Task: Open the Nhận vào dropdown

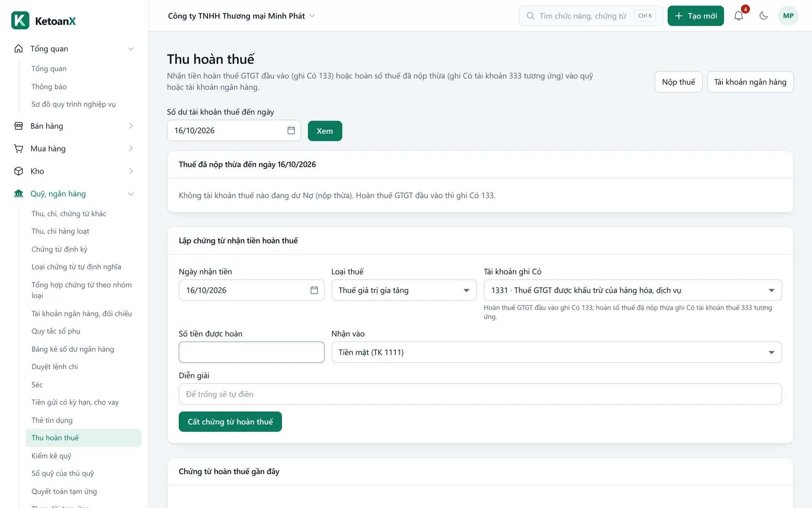Action: pos(557,352)
